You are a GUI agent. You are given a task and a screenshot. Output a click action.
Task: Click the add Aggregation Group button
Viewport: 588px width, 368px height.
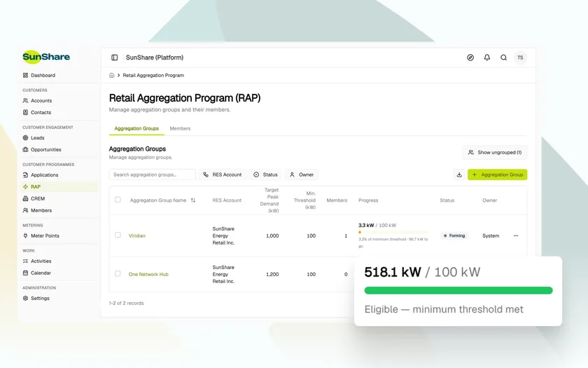point(497,175)
